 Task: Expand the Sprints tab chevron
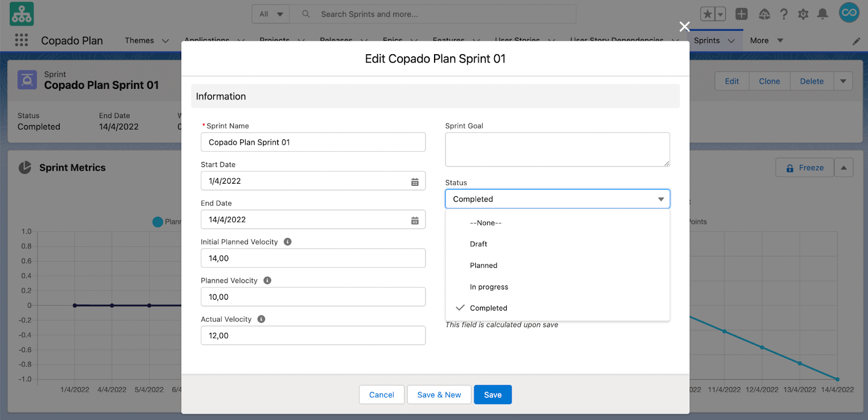pyautogui.click(x=731, y=41)
